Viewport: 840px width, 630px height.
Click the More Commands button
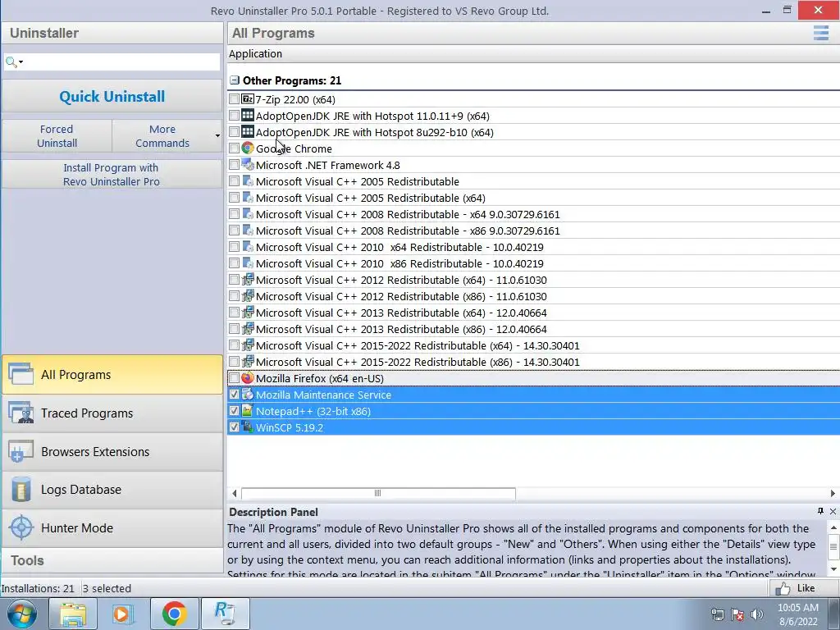(162, 136)
